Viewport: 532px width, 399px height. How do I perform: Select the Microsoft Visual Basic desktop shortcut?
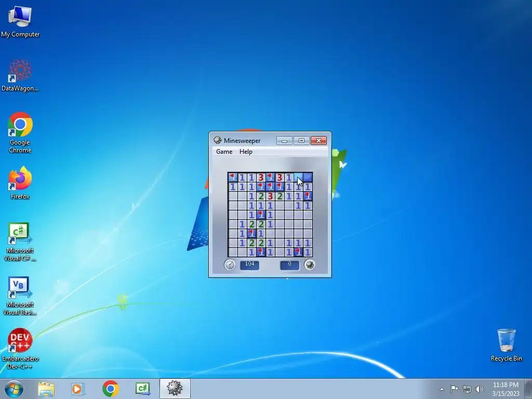(x=20, y=296)
